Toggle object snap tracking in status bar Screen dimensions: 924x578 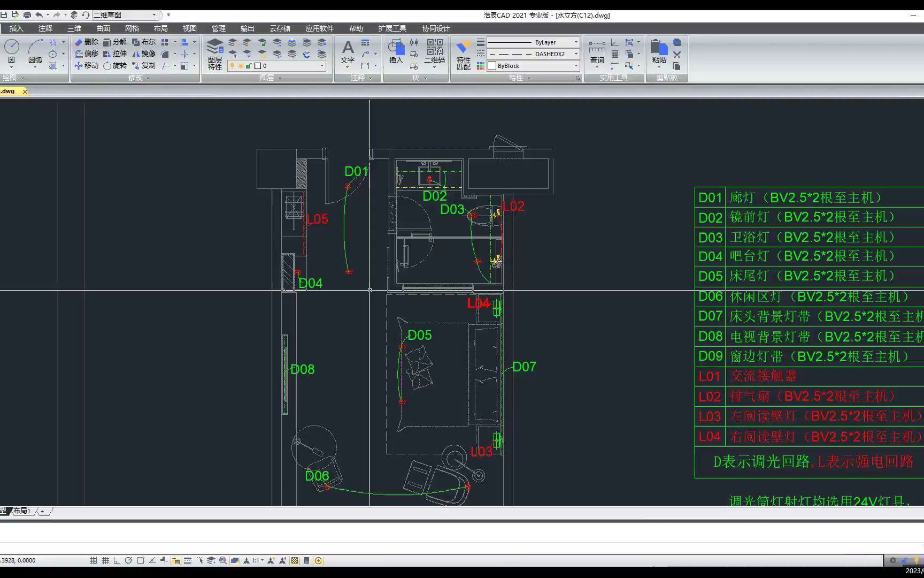(x=152, y=560)
